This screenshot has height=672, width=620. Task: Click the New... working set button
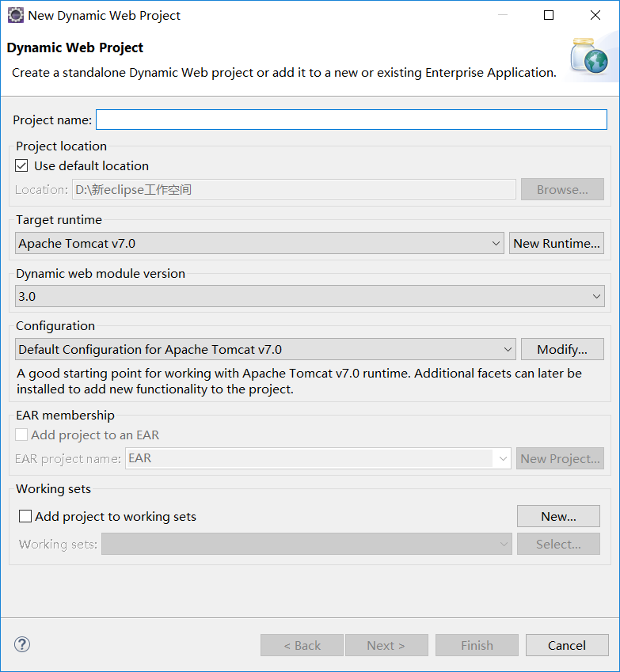tap(558, 516)
